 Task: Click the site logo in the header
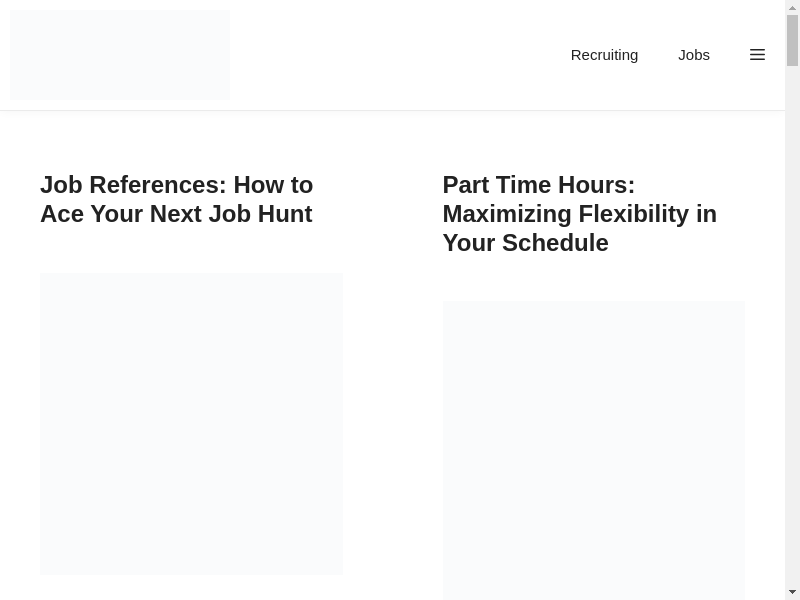click(120, 55)
